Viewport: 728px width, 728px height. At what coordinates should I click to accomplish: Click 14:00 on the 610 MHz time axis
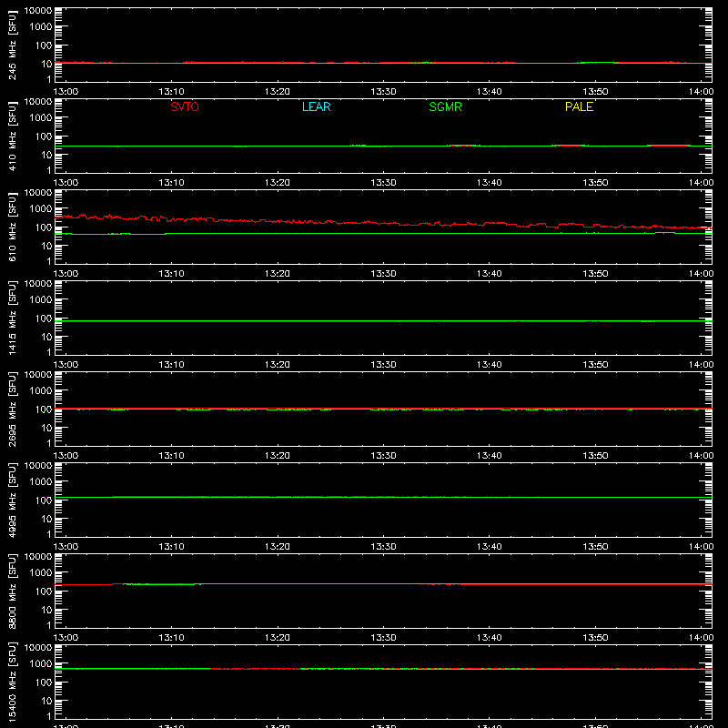point(701,274)
